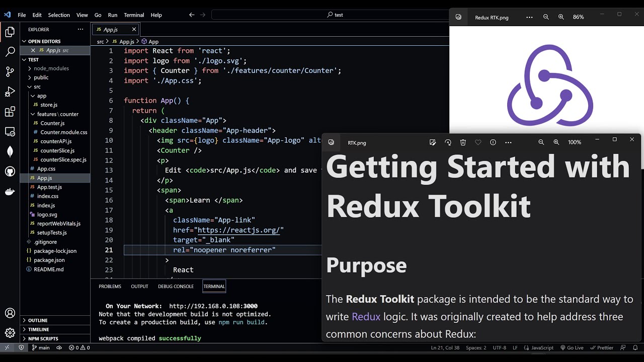Open the Manage gear icon
Image resolution: width=644 pixels, height=362 pixels.
(10, 333)
